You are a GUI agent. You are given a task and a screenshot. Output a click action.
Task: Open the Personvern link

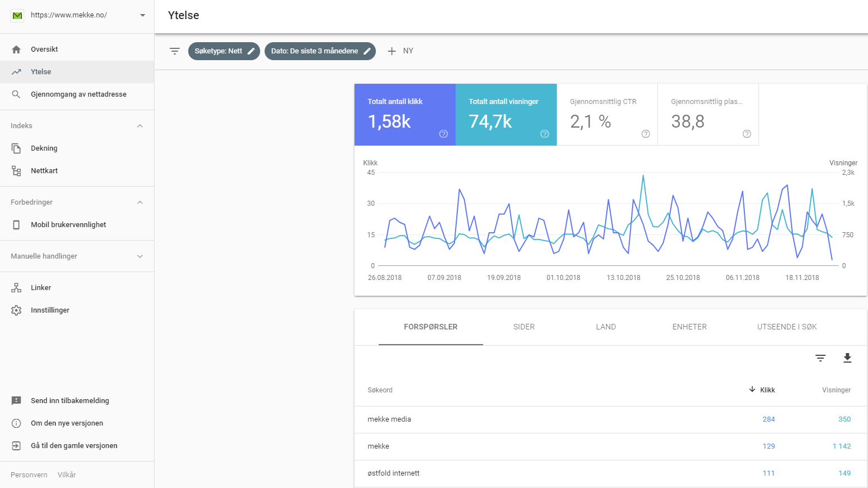tap(29, 475)
